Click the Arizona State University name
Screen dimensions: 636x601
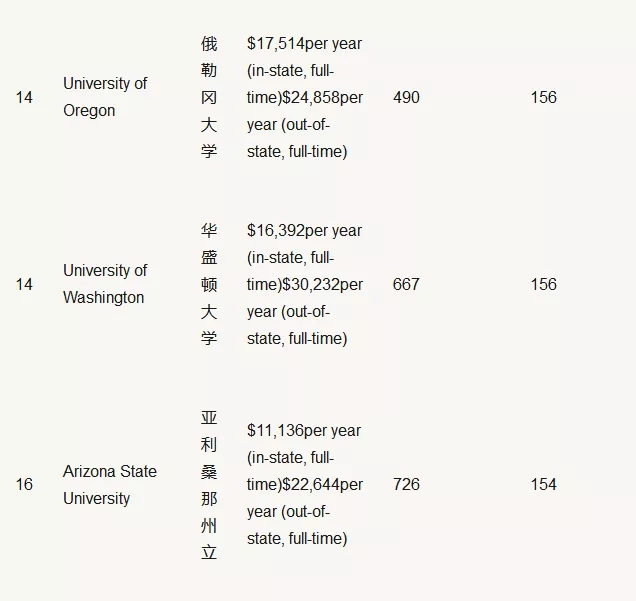point(110,485)
